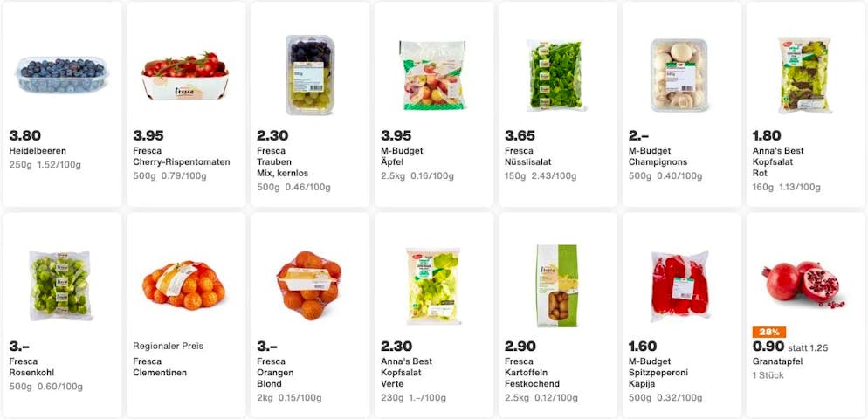Open the Orangen Blond product picture
The height and width of the screenshot is (419, 868).
309,285
